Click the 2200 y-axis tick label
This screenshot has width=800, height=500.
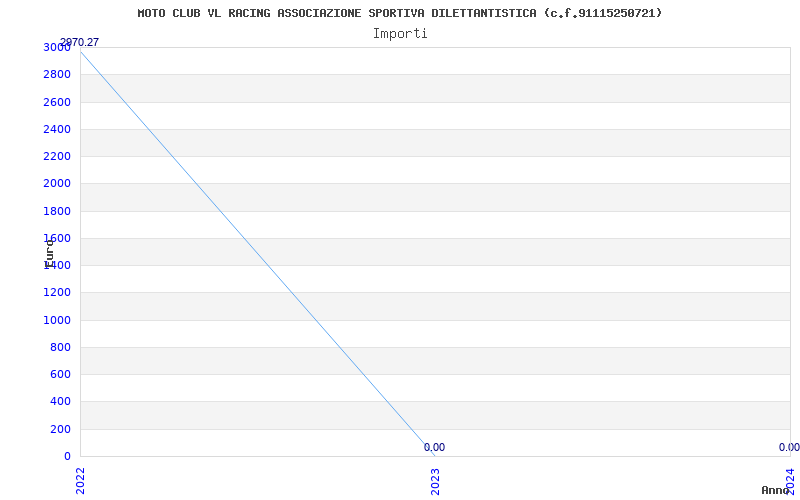(57, 156)
